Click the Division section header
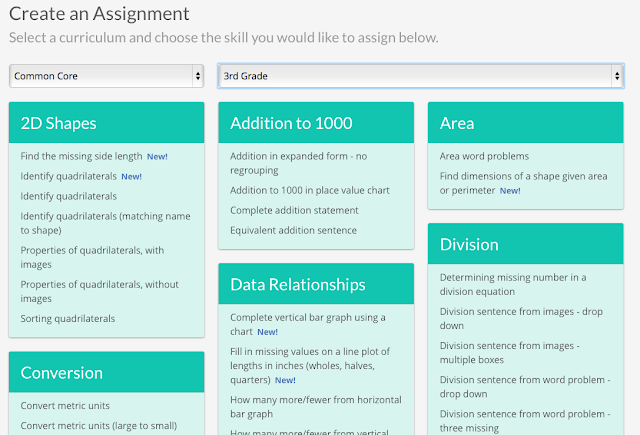 470,244
